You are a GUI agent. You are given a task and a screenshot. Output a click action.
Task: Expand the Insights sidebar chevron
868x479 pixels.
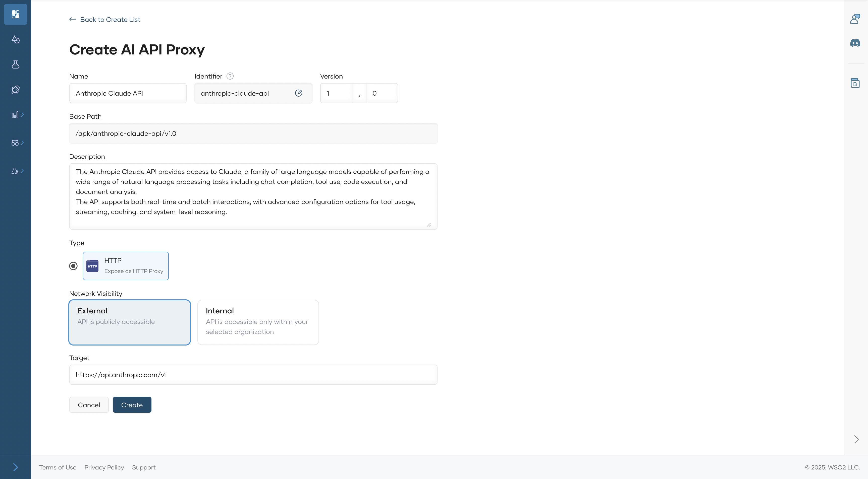(22, 142)
